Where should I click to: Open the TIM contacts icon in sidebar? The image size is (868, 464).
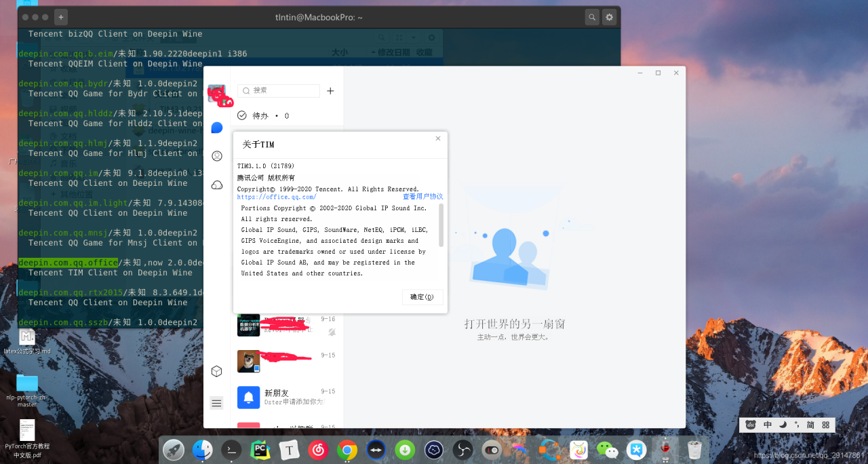(x=217, y=156)
